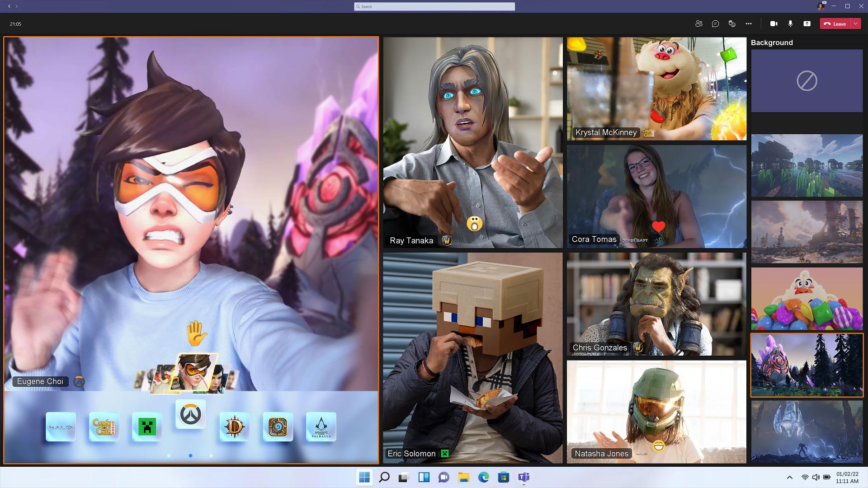
Task: Click the Share content icon
Action: [x=807, y=24]
